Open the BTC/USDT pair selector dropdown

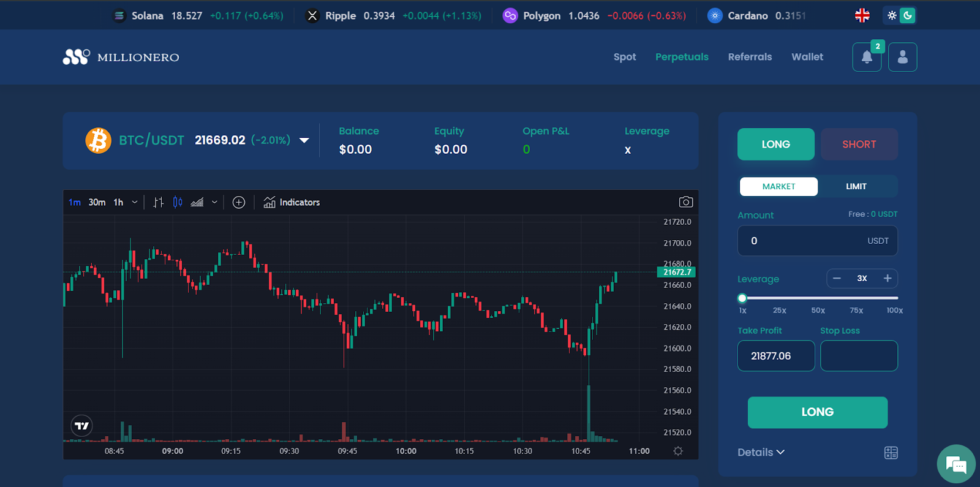coord(304,140)
